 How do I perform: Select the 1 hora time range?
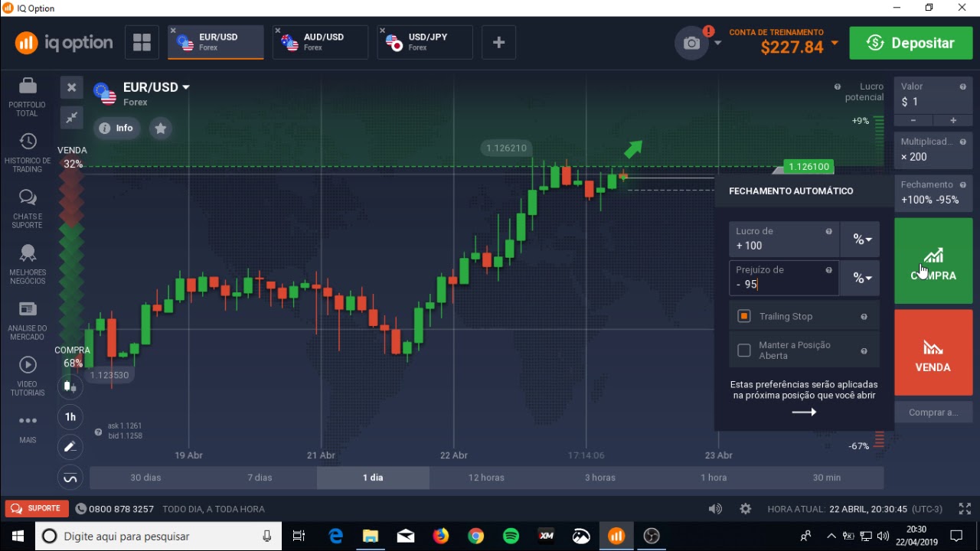coord(714,478)
